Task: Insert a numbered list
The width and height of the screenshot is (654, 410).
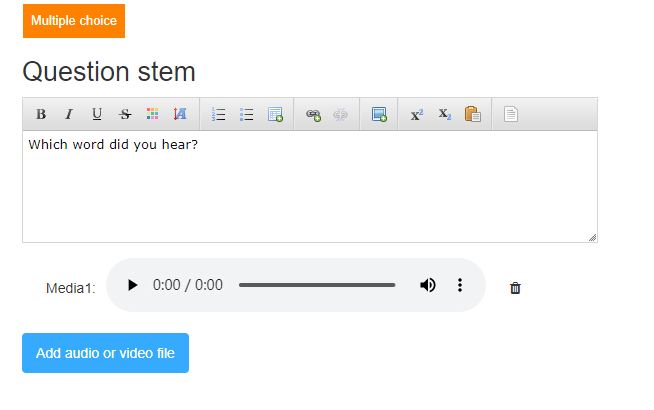Action: (219, 114)
